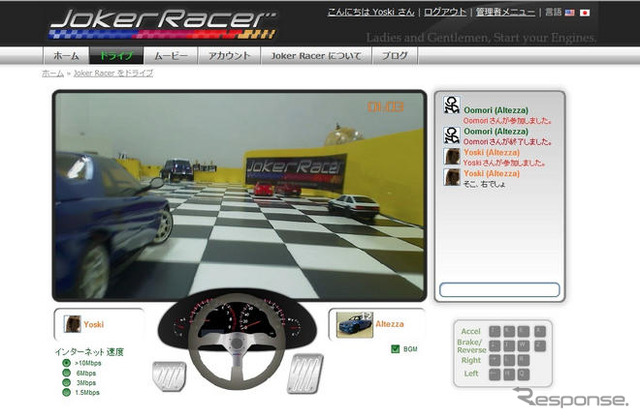Click the こんにちは Yoski さん link
The height and width of the screenshot is (419, 640).
[371, 12]
